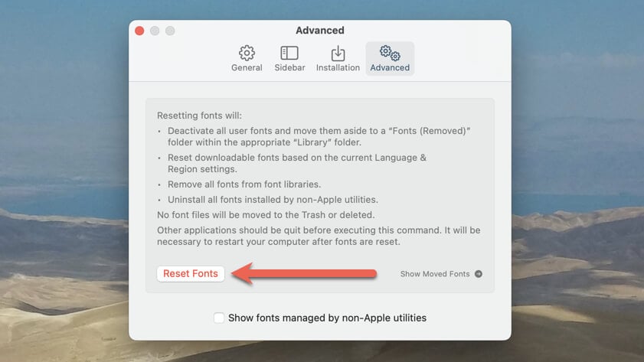Screen dimensions: 644x362
Task: Open the Show Moved Fonts link
Action: coord(434,274)
